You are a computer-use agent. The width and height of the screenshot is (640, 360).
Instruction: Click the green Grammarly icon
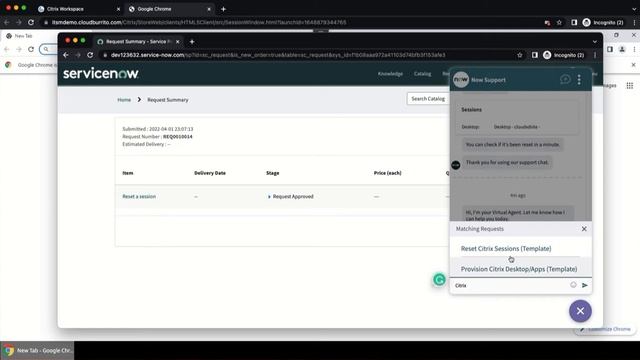click(x=439, y=280)
